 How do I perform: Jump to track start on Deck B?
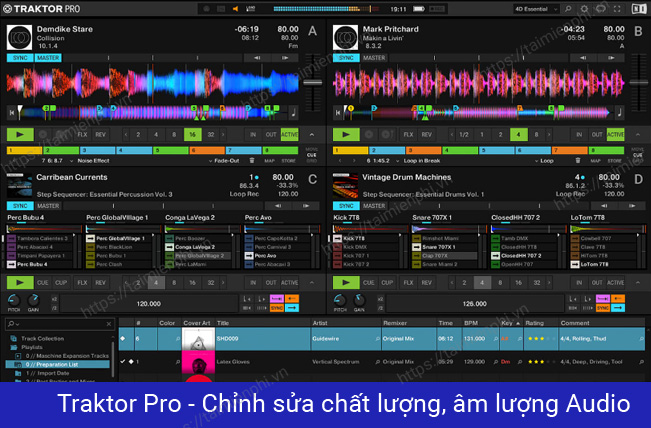338,113
